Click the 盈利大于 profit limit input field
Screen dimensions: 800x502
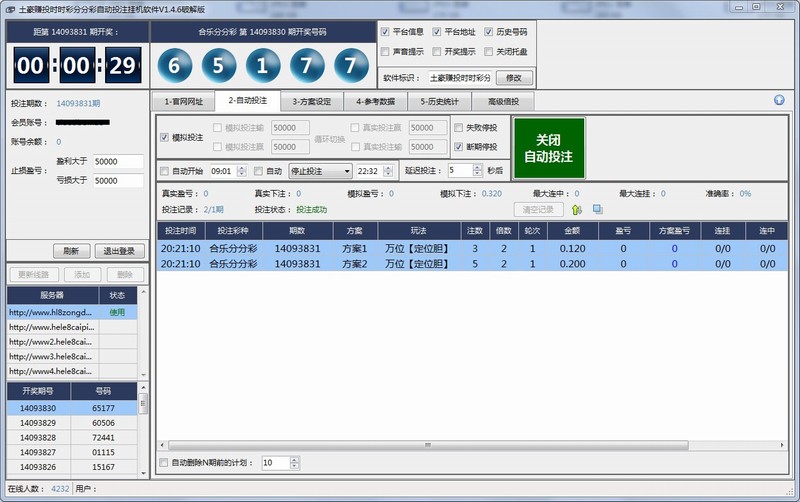point(118,161)
